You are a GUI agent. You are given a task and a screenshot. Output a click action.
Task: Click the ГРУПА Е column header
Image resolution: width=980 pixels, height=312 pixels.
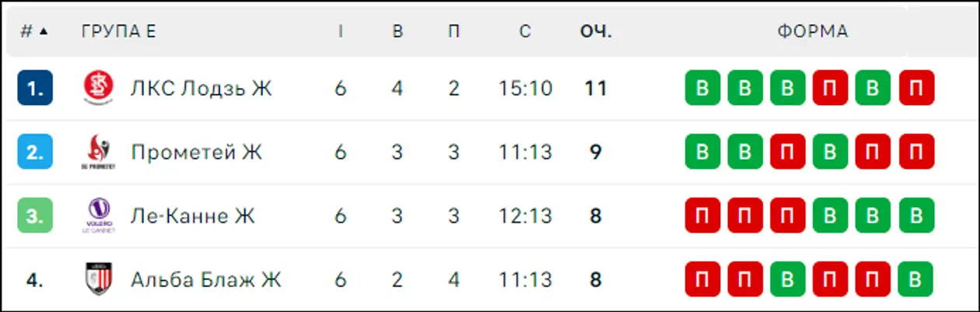tap(119, 32)
